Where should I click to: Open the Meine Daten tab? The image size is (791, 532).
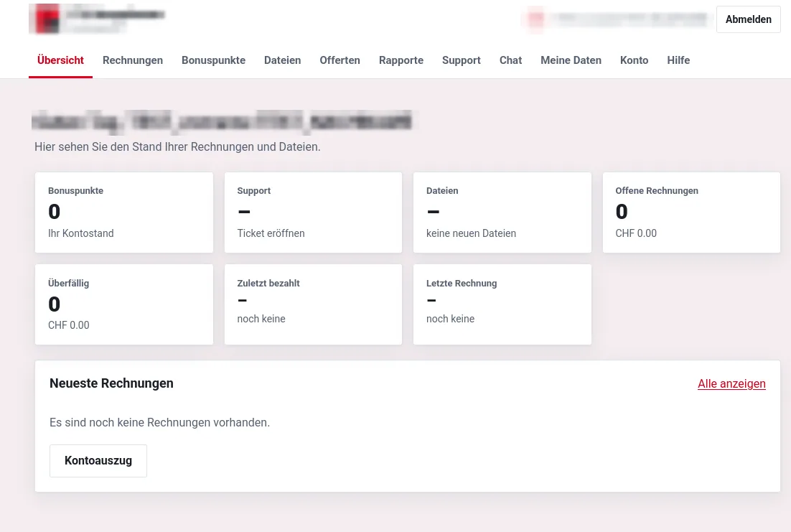point(571,60)
